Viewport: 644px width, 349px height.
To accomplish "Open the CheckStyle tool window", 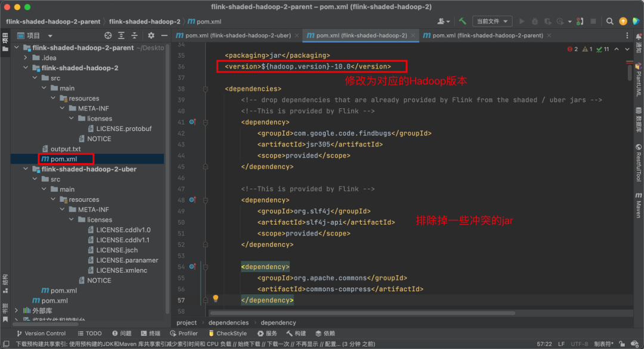I will [227, 334].
